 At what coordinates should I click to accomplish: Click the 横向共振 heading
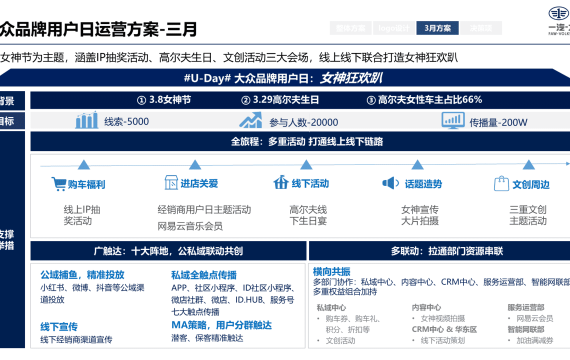332,271
